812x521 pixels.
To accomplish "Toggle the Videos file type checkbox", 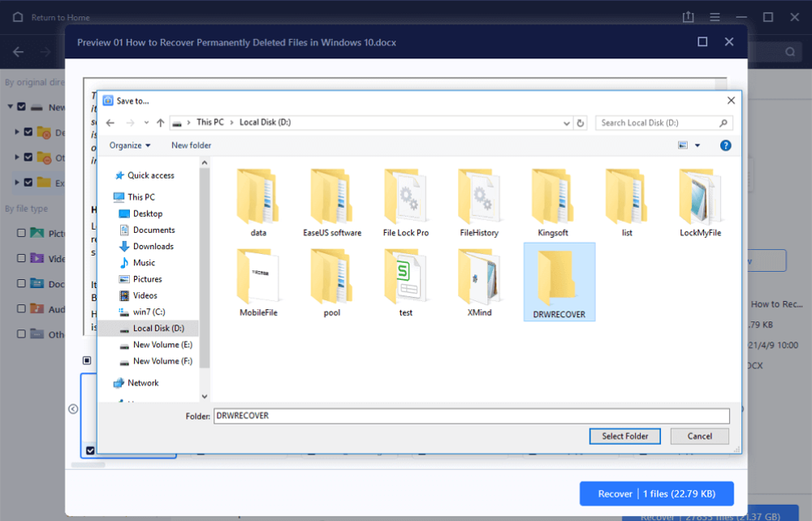I will [x=21, y=257].
